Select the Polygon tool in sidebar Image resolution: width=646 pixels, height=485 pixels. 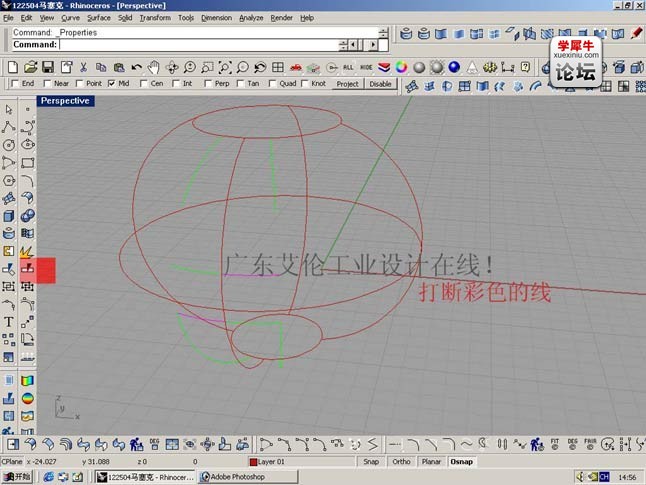(x=9, y=180)
